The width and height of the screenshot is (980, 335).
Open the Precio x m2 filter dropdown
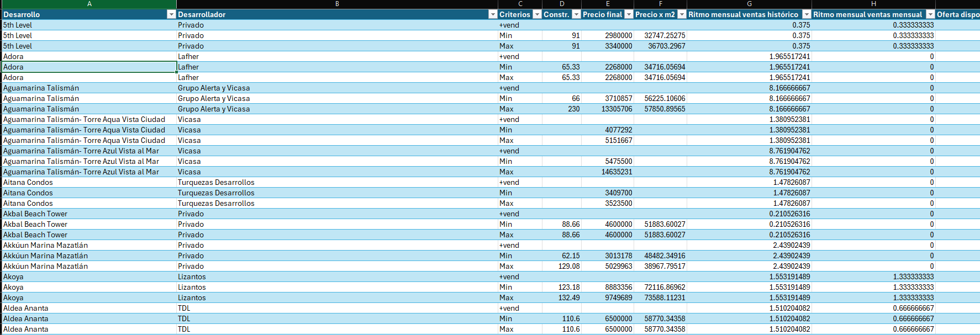point(682,14)
